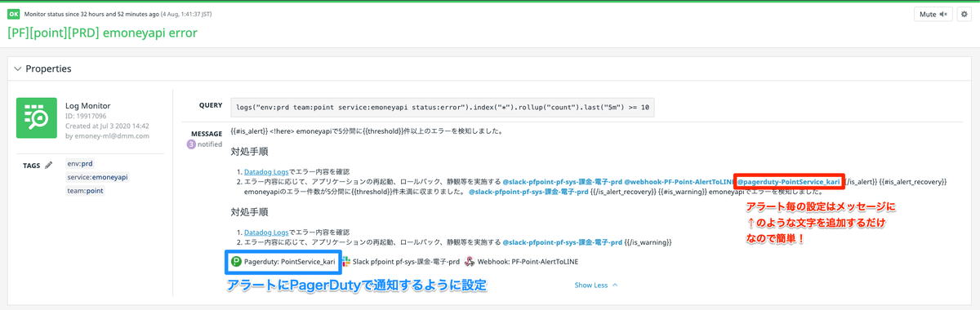
Task: Select the service:emoneyapi tag
Action: click(97, 176)
